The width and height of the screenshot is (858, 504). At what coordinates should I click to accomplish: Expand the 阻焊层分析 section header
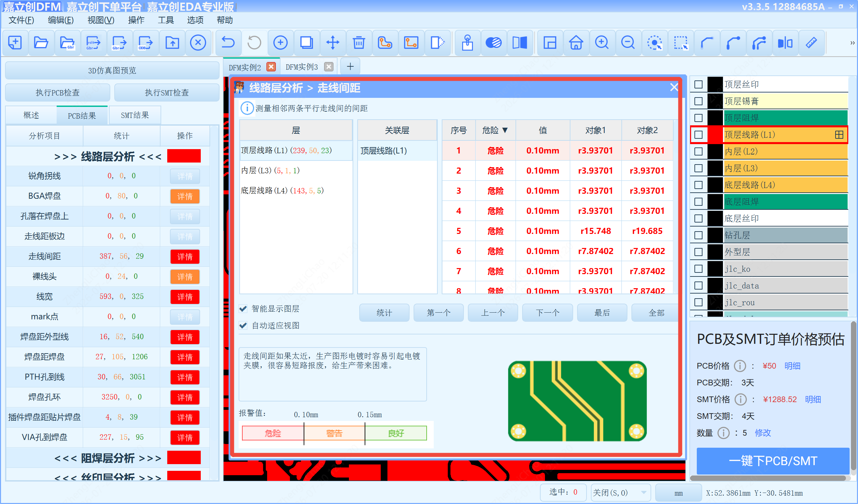click(108, 458)
